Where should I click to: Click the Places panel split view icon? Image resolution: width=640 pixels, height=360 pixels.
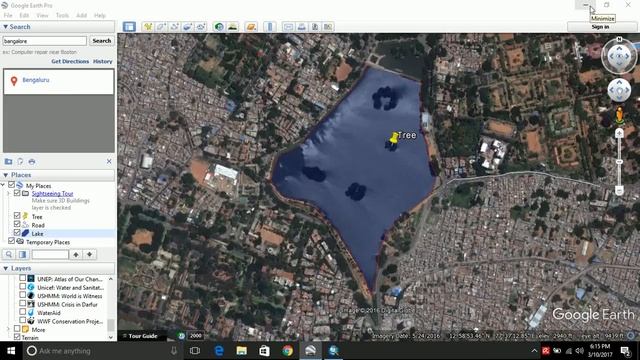click(x=23, y=254)
